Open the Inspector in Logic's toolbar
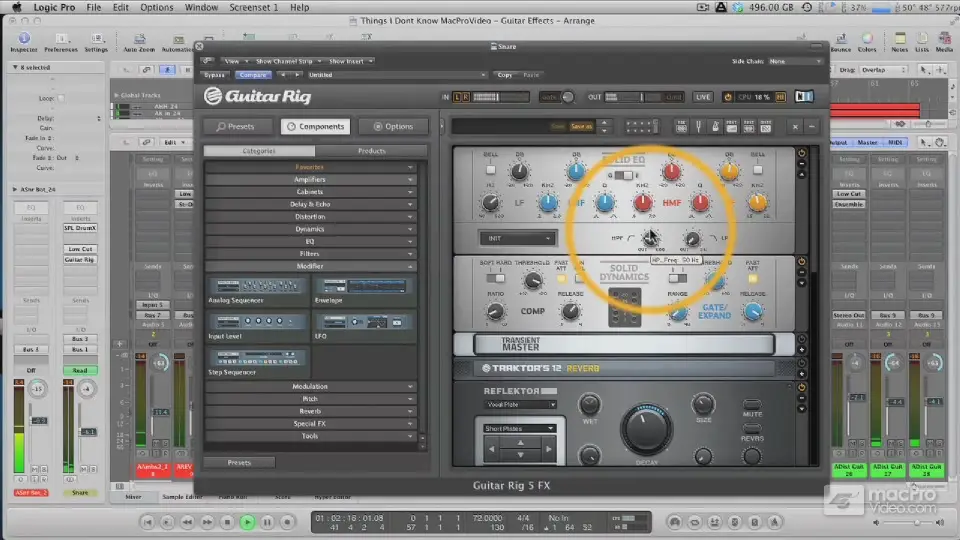The image size is (960, 540). point(24,42)
